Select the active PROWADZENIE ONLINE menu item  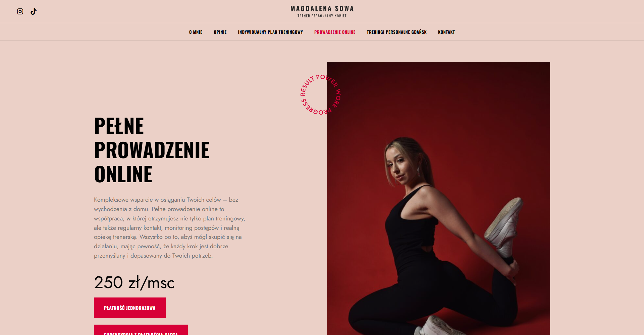[x=335, y=32]
